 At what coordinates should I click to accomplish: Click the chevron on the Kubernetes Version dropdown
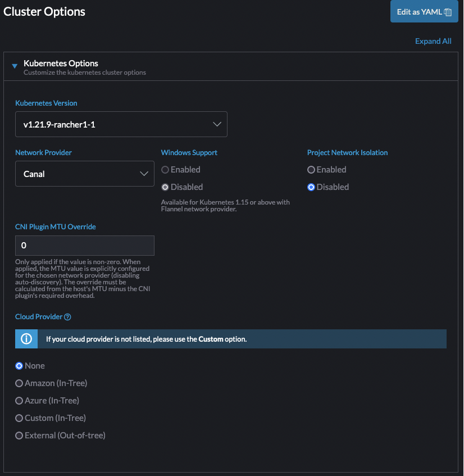click(217, 124)
